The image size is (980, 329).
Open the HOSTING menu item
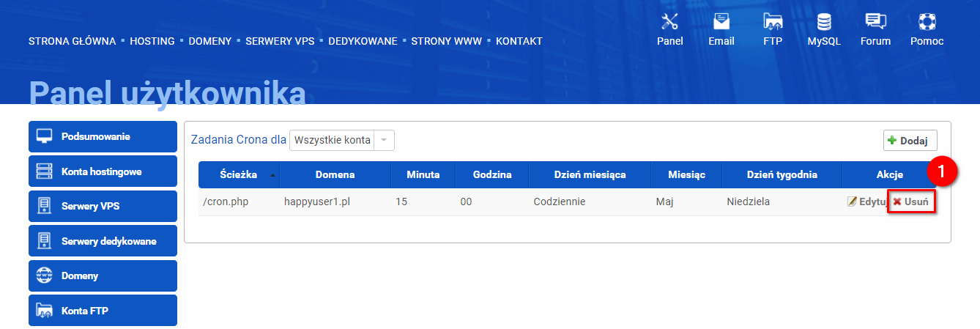[152, 41]
